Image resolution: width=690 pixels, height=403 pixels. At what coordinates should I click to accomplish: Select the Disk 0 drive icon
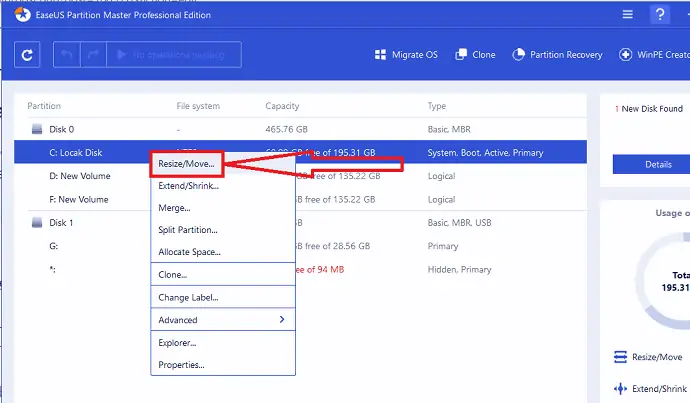[x=37, y=129]
